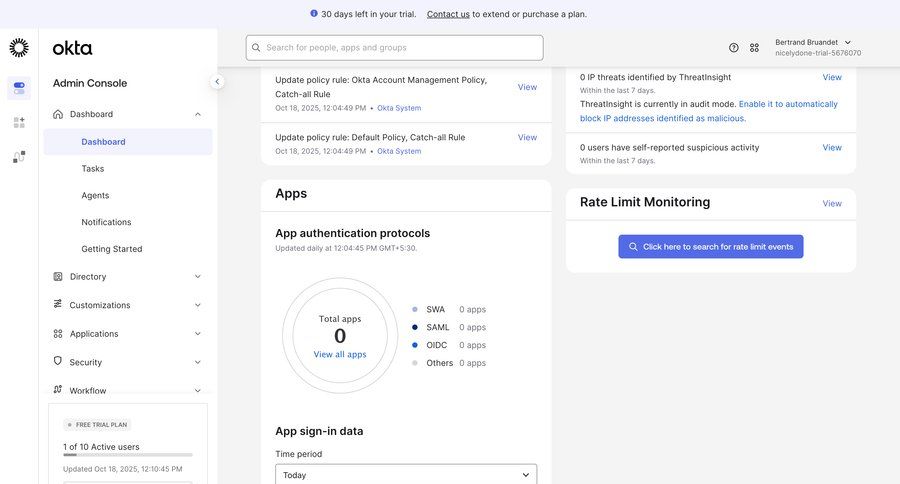Click the 'App sign-in data' heading
Image resolution: width=900 pixels, height=484 pixels.
(x=319, y=431)
